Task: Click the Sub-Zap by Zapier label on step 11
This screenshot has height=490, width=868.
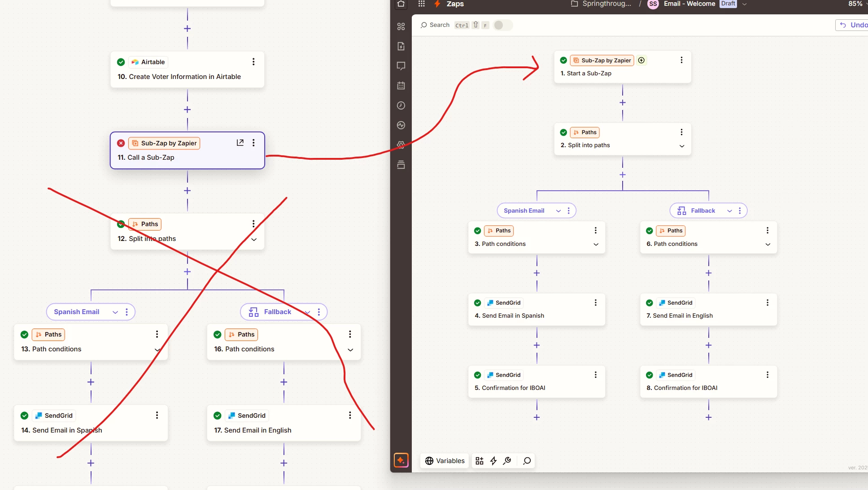Action: [164, 143]
